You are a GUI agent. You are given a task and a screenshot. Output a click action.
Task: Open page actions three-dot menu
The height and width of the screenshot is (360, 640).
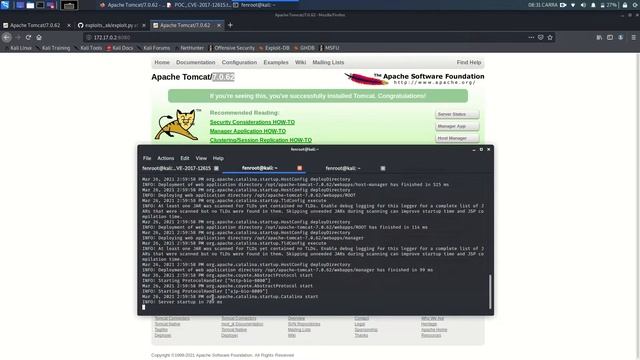(x=531, y=37)
